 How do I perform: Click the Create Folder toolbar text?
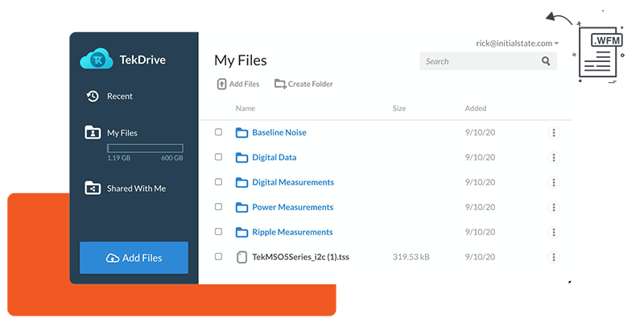pos(310,84)
